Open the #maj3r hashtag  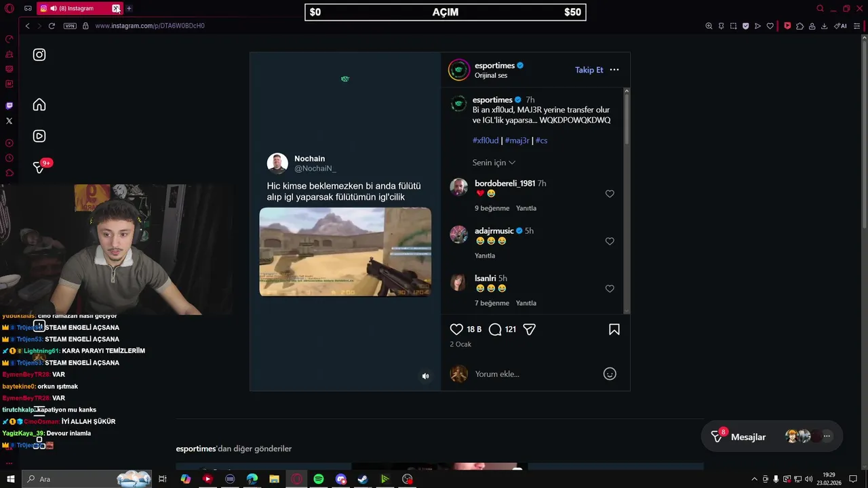pyautogui.click(x=517, y=140)
